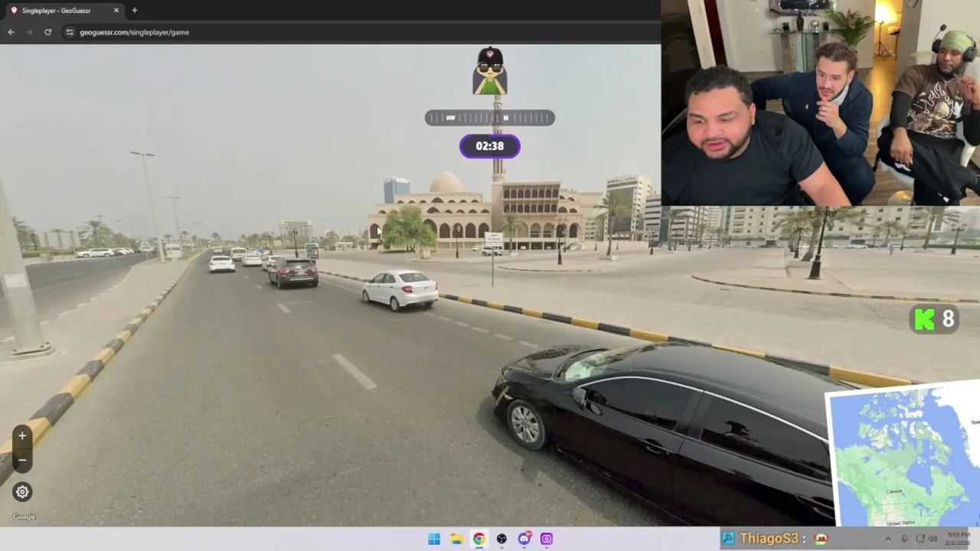Click the player avatar with sunglasses
The image size is (980, 551).
pos(490,71)
